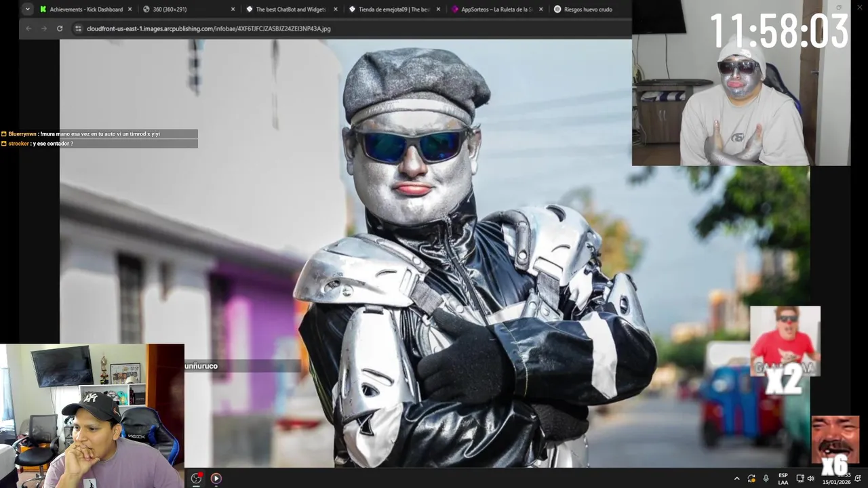This screenshot has width=868, height=488.
Task: Reload the current page
Action: [60, 28]
